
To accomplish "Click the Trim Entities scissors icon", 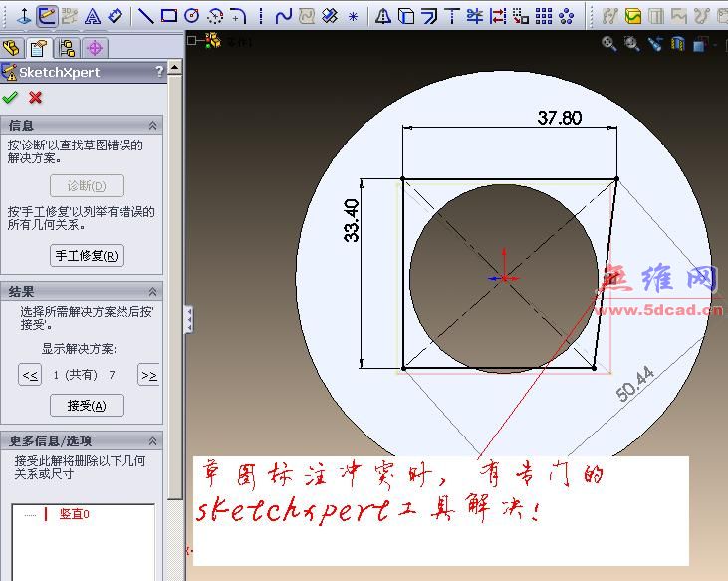I will click(x=474, y=16).
